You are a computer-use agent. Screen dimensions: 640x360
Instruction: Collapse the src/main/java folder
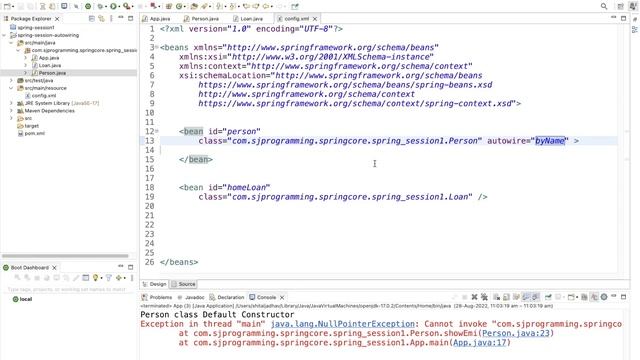click(x=11, y=43)
